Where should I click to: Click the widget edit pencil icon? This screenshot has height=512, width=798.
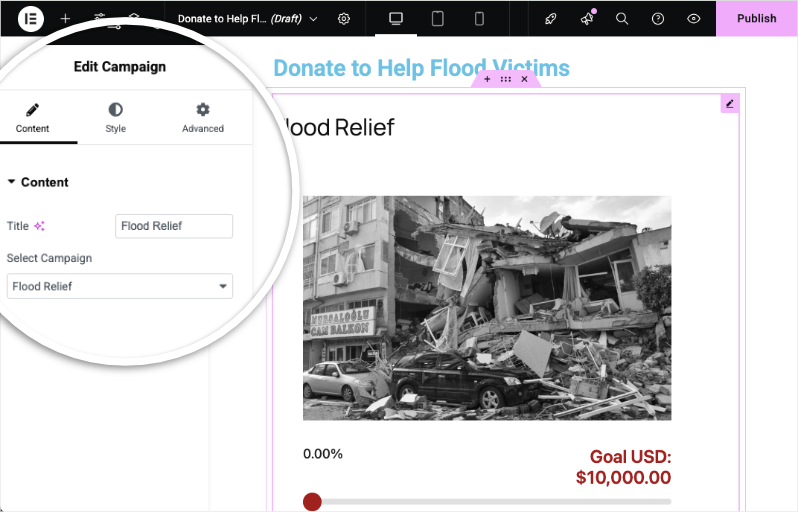(730, 104)
